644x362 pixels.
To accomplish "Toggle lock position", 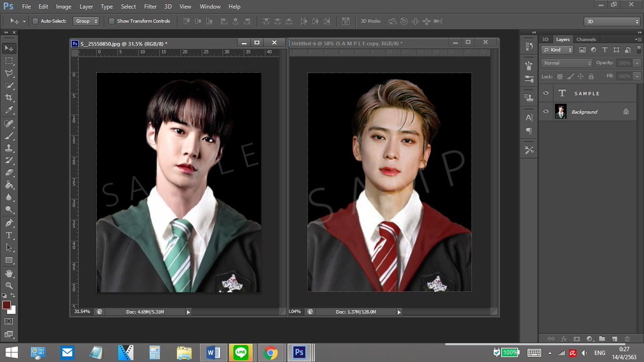I will [x=581, y=77].
